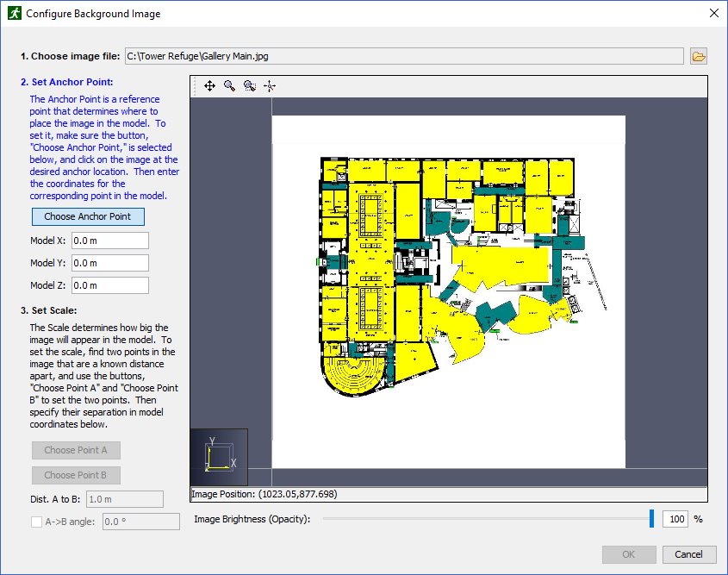Click the OK button
728x575 pixels.
click(629, 554)
